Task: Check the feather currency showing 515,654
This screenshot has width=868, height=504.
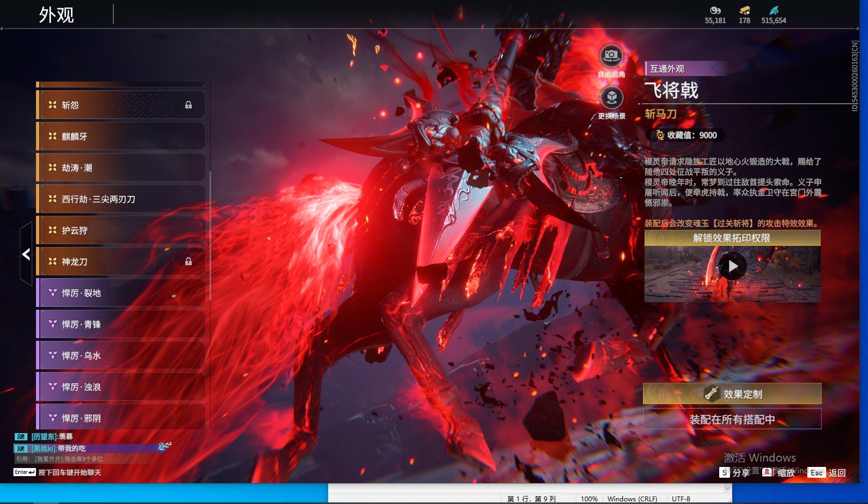Action: (x=773, y=16)
